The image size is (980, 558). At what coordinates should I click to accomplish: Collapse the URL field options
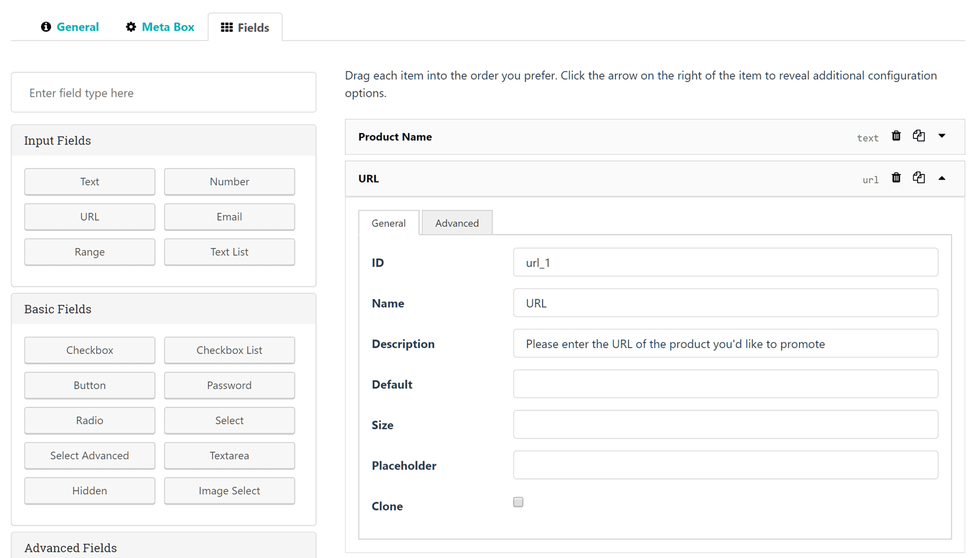click(942, 178)
